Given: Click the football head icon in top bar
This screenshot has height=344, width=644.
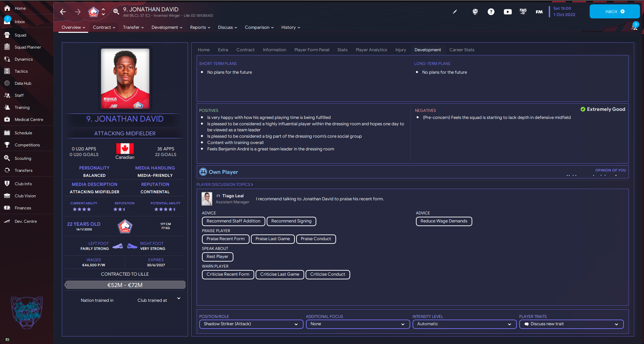Looking at the screenshot, I should (x=475, y=12).
